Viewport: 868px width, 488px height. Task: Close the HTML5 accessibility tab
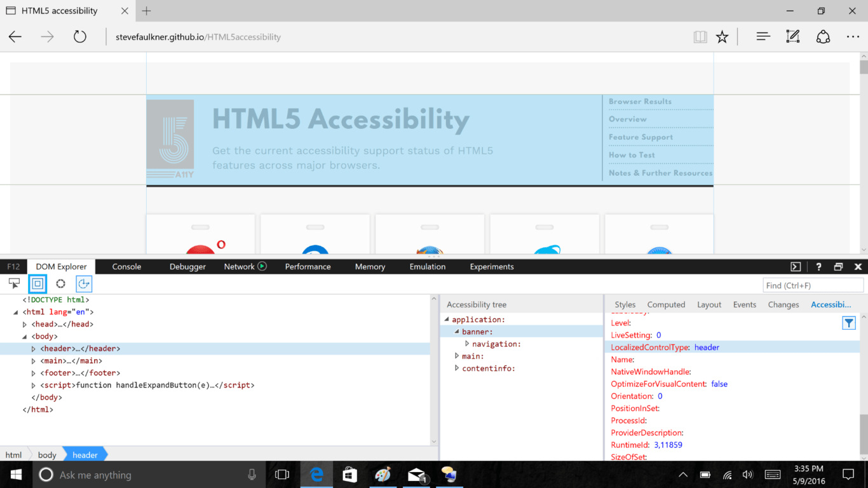click(125, 11)
